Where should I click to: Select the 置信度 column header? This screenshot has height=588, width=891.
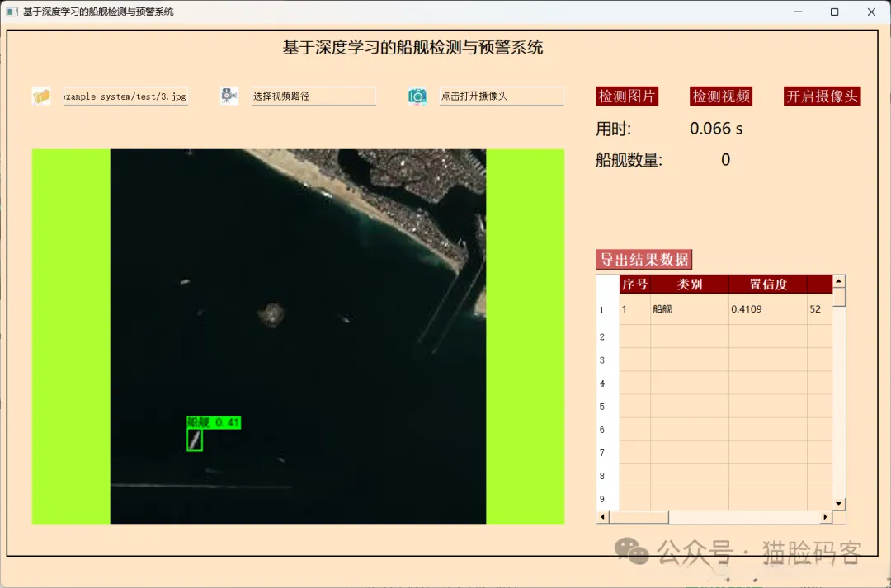[x=767, y=285]
